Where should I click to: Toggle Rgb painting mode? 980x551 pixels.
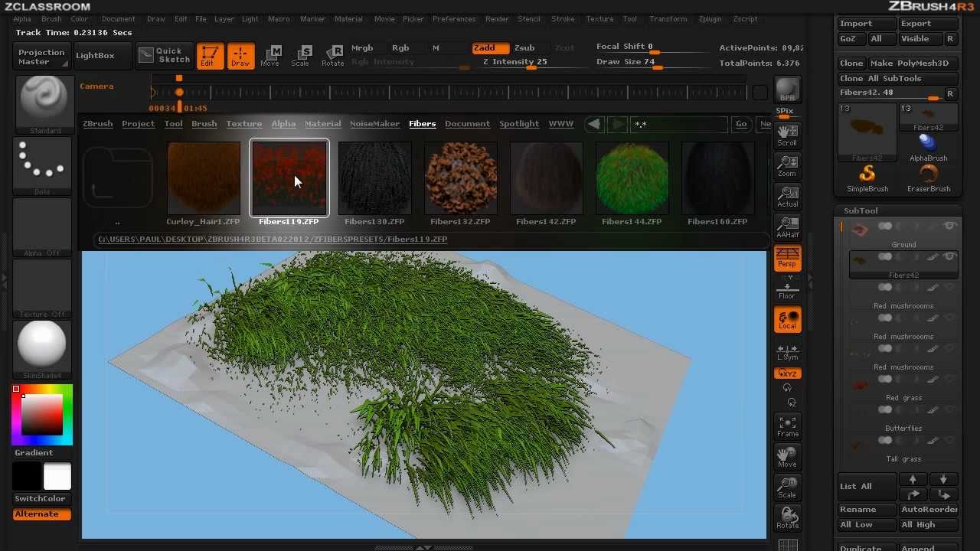[400, 48]
